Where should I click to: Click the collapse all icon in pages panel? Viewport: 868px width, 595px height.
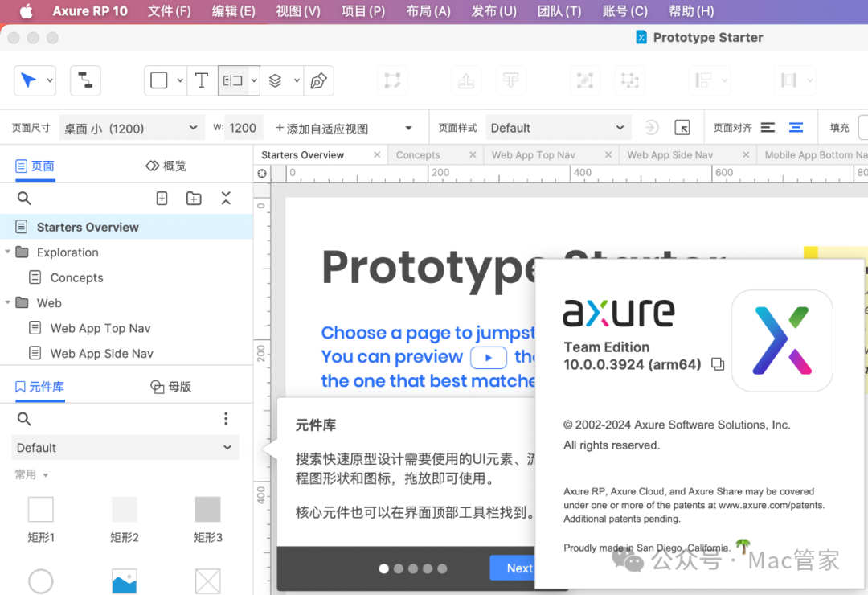coord(226,199)
